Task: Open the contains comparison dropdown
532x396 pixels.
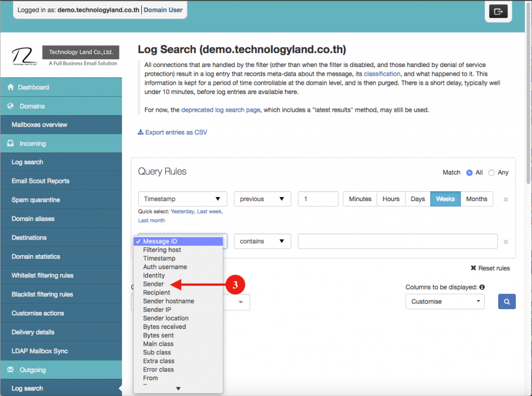Action: click(262, 241)
